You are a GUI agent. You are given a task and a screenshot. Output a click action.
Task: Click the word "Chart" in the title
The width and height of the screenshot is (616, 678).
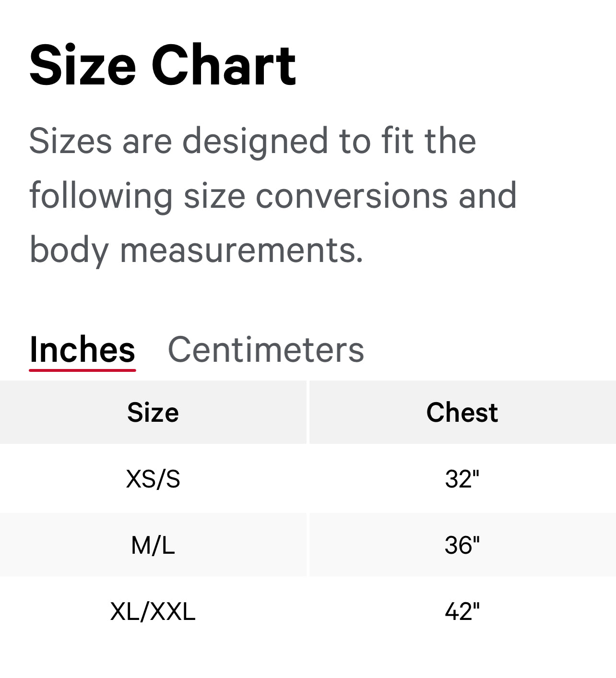224,65
